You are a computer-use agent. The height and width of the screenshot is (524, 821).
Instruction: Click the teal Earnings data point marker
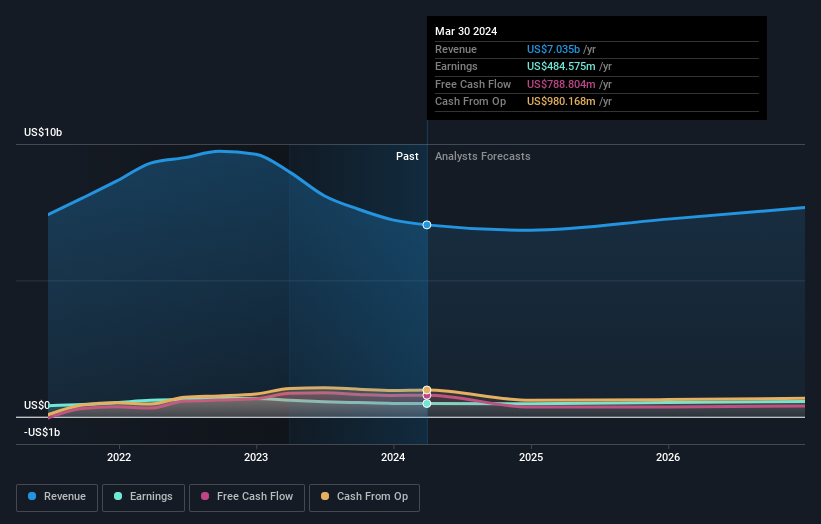tap(427, 404)
